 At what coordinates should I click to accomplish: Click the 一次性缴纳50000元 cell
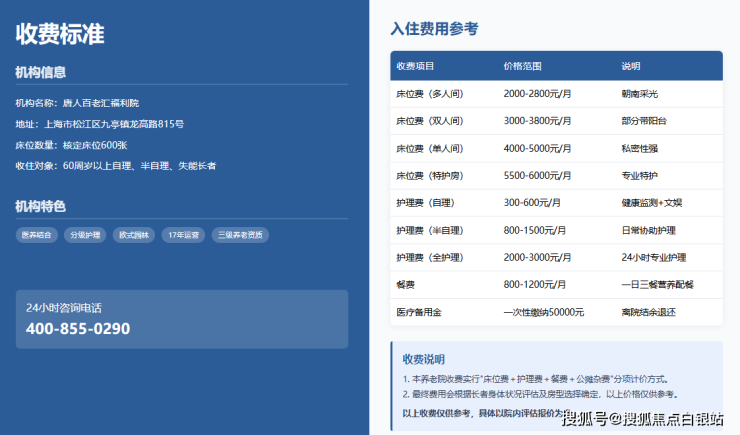[544, 312]
